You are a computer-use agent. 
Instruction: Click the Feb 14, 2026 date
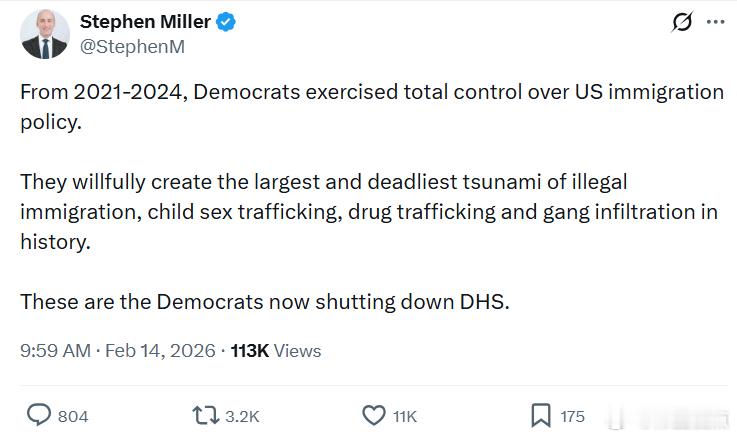click(x=162, y=351)
